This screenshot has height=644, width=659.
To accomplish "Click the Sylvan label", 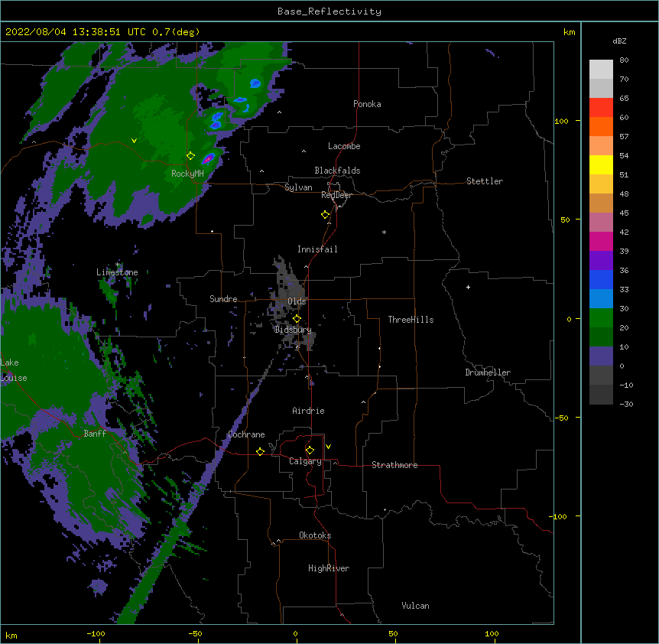I will point(298,187).
